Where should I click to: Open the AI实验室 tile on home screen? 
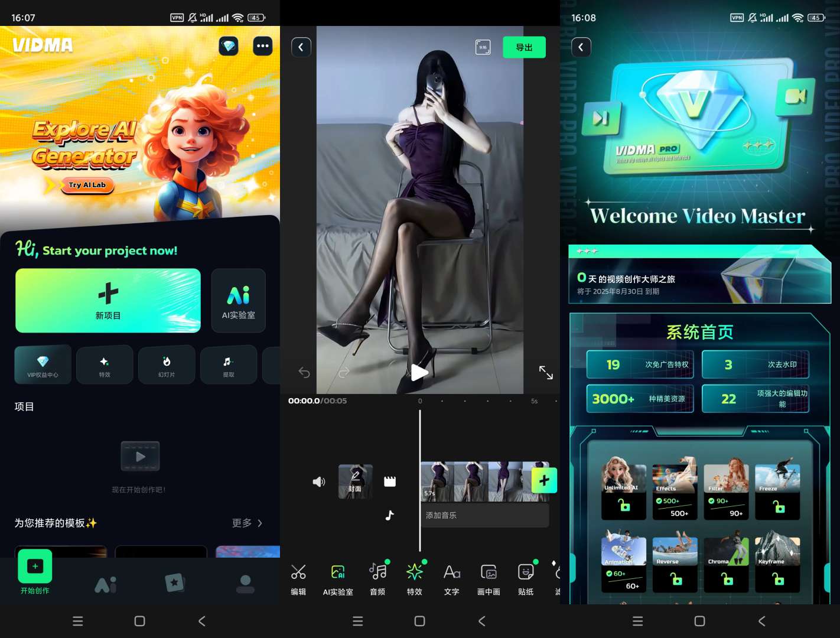click(239, 301)
